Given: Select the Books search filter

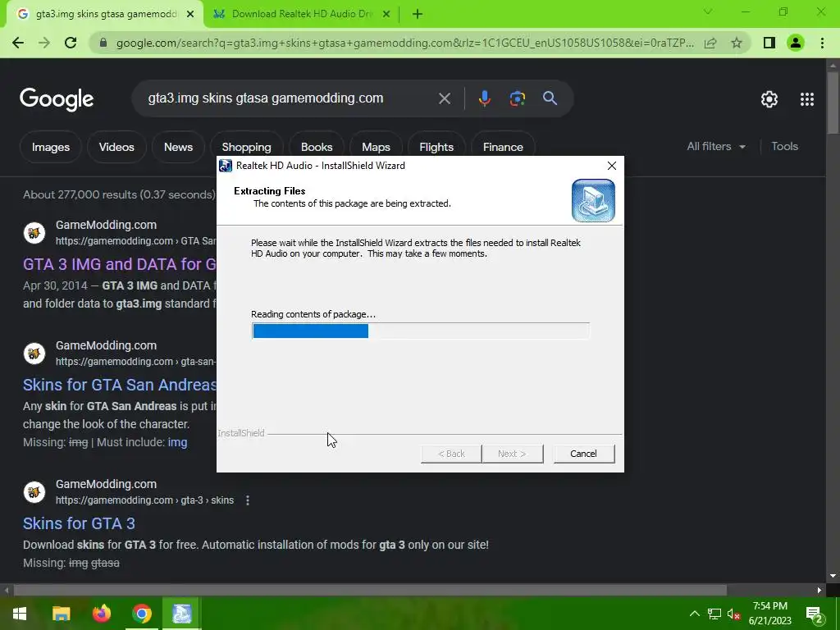Looking at the screenshot, I should 317,147.
